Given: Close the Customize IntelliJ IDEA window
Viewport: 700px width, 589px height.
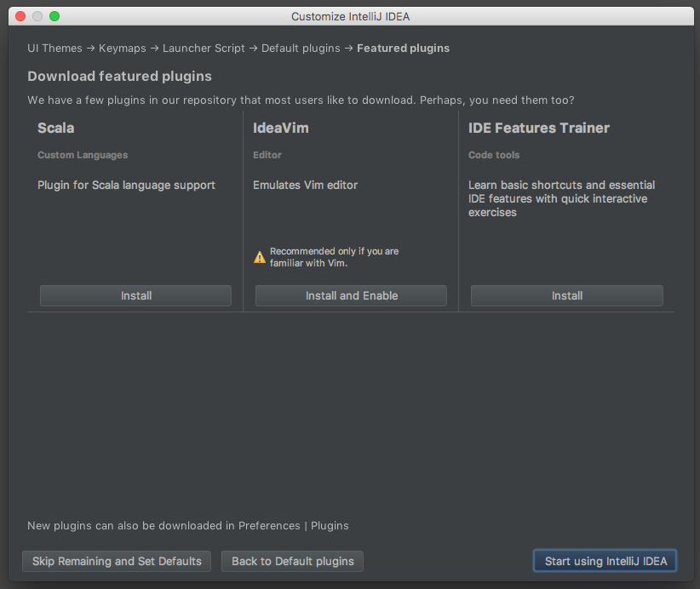Looking at the screenshot, I should pyautogui.click(x=20, y=16).
